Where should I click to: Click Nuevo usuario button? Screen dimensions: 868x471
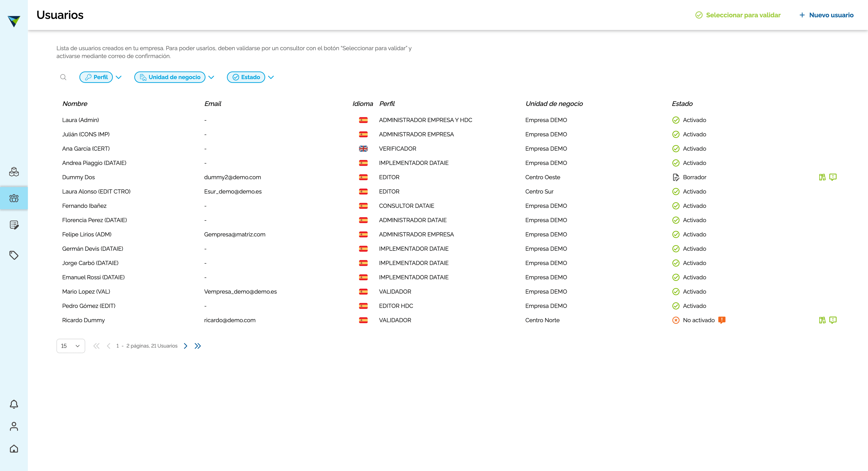click(826, 15)
